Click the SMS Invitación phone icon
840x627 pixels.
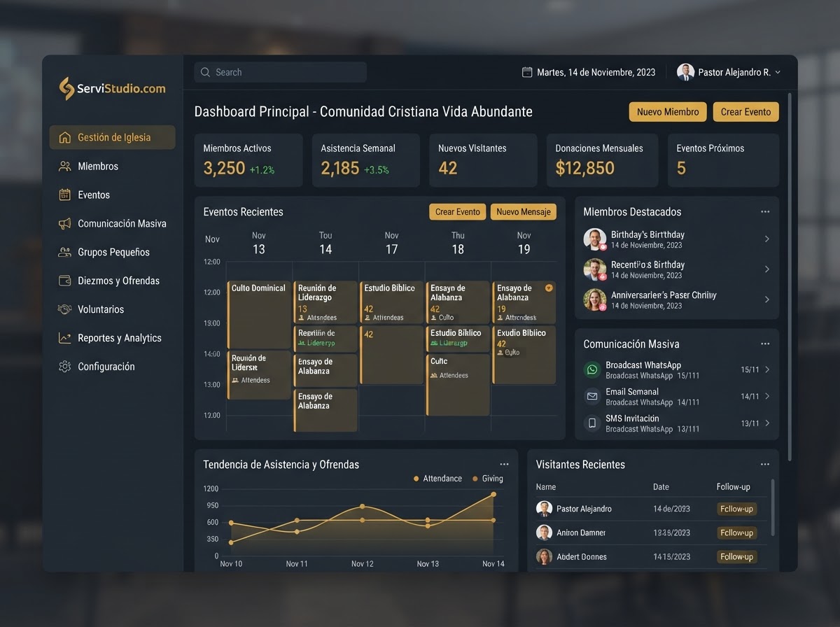coord(593,423)
